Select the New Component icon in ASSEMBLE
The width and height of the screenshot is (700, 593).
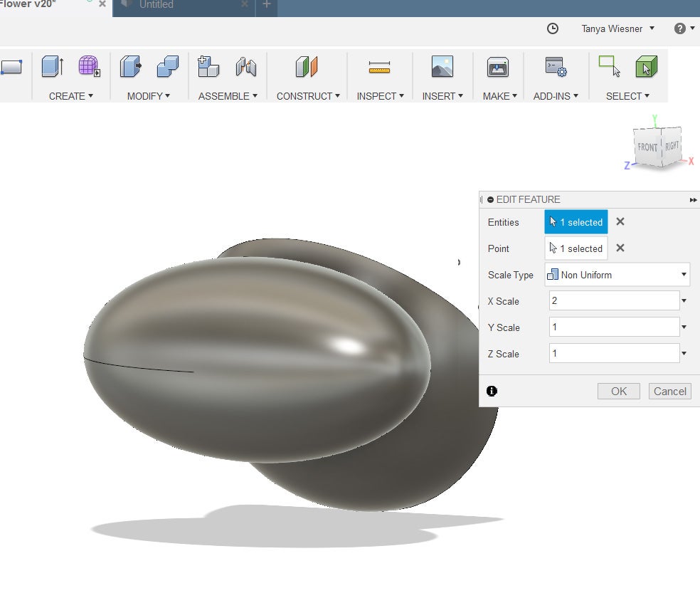click(x=208, y=67)
